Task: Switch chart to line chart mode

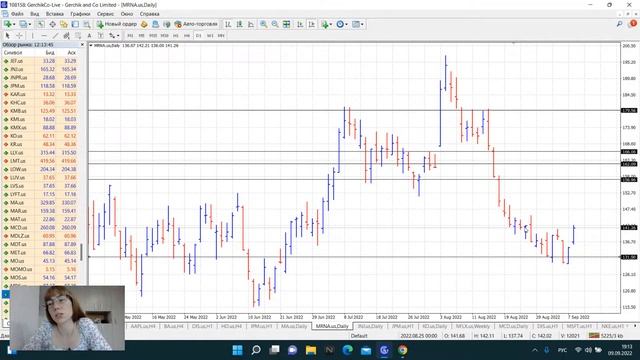Action: pos(251,24)
